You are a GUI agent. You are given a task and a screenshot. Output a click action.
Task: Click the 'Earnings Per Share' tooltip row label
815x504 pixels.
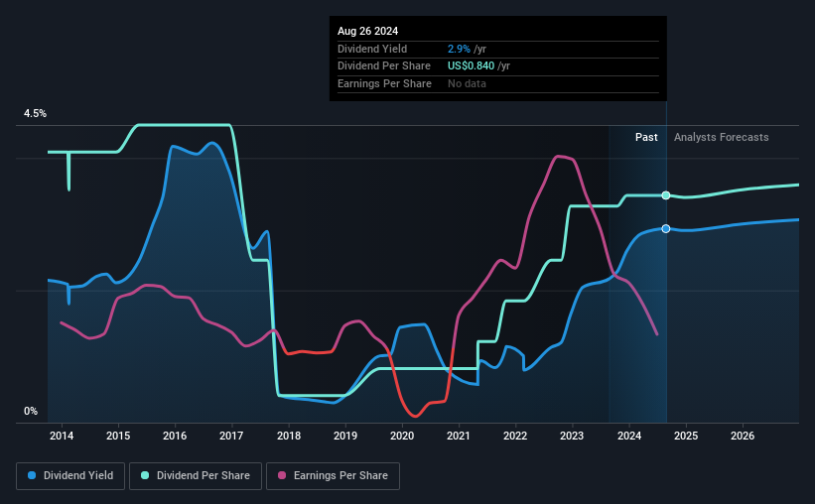click(384, 83)
